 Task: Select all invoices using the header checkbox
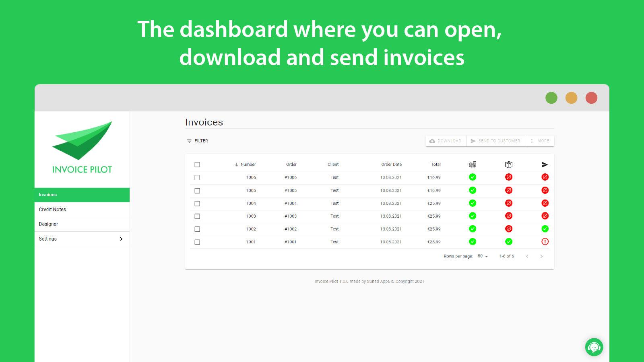click(197, 165)
